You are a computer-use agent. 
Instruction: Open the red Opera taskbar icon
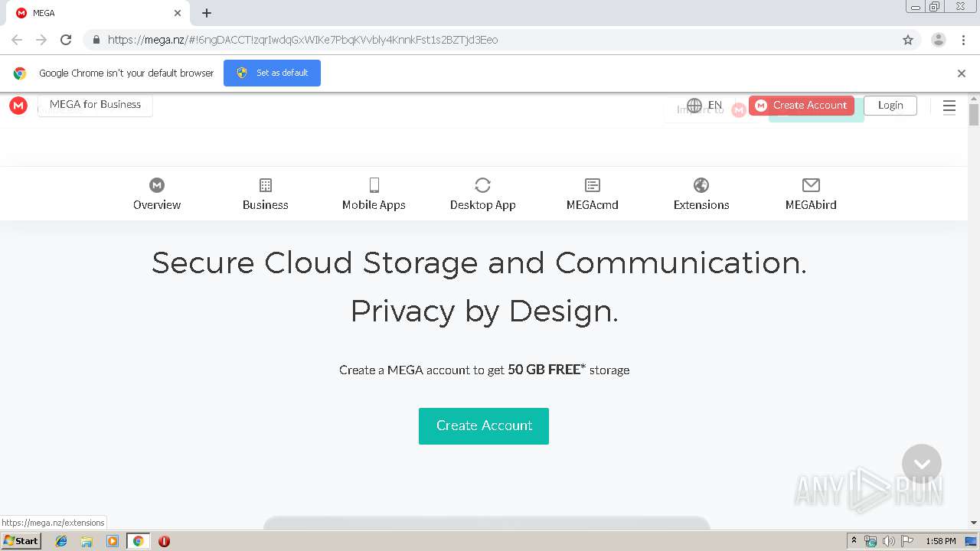tap(164, 541)
